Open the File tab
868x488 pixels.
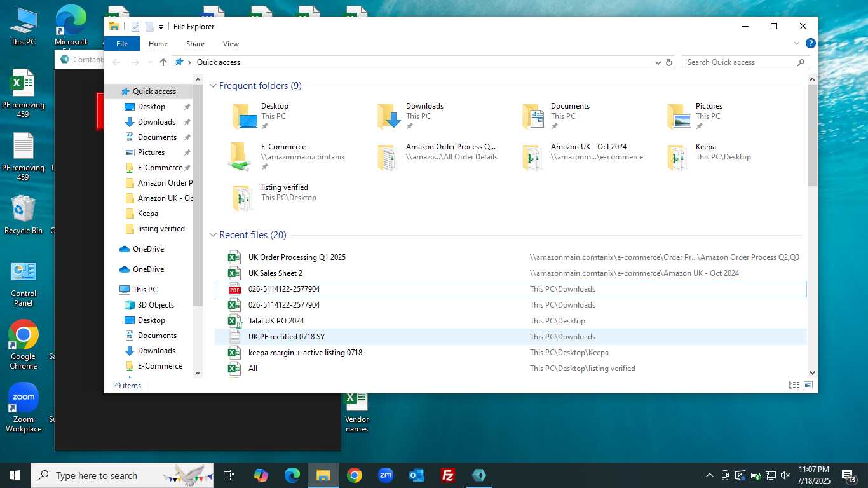122,44
